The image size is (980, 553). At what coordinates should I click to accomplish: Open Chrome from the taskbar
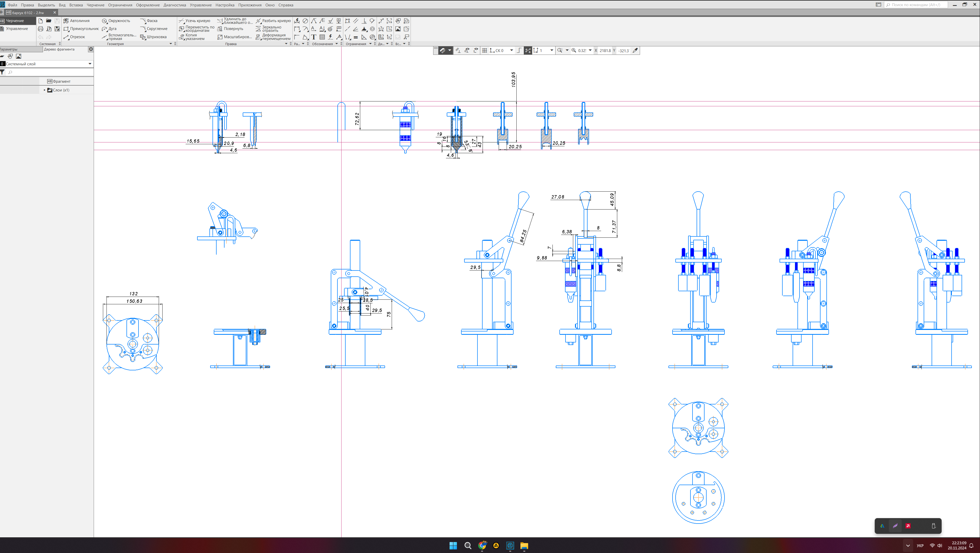coord(482,545)
